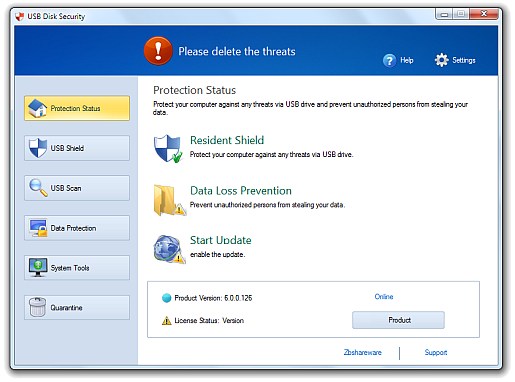
Task: Close the USB Disk Security window
Action: pos(484,14)
